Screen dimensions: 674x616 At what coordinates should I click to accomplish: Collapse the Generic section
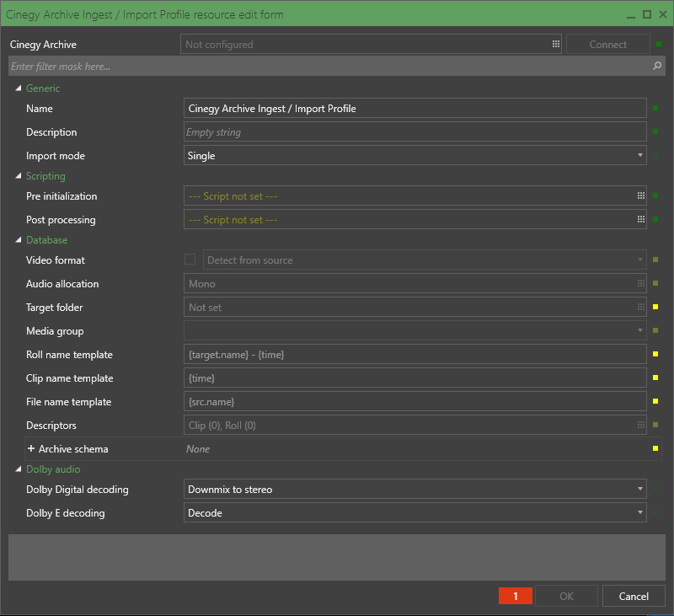[x=18, y=88]
